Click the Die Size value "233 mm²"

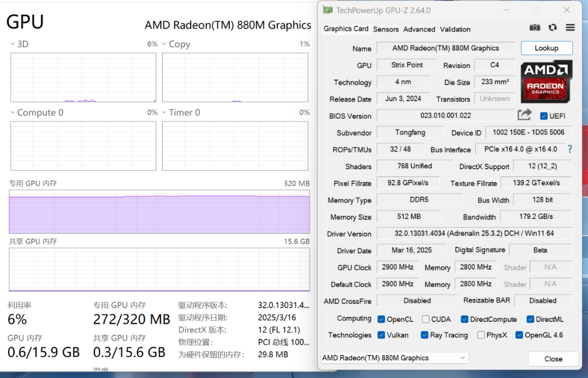click(494, 82)
